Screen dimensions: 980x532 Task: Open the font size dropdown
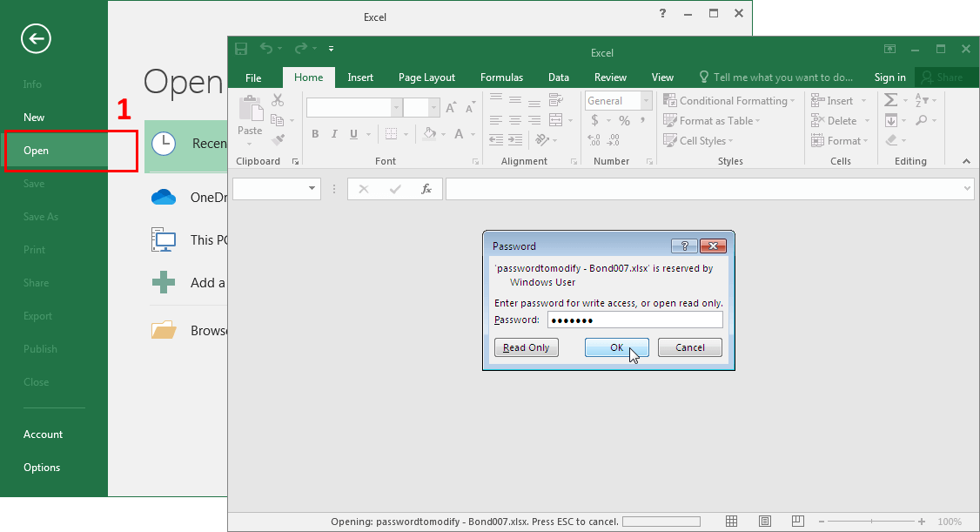(x=433, y=107)
